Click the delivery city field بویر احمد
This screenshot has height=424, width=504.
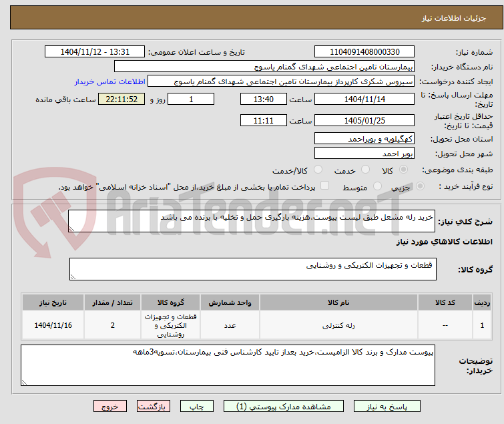364,154
